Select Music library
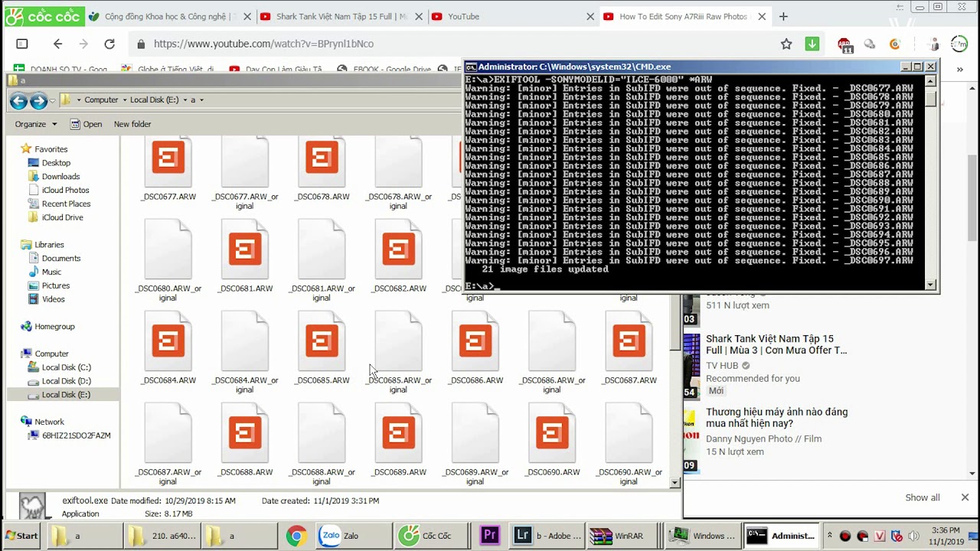Image resolution: width=980 pixels, height=551 pixels. click(51, 272)
